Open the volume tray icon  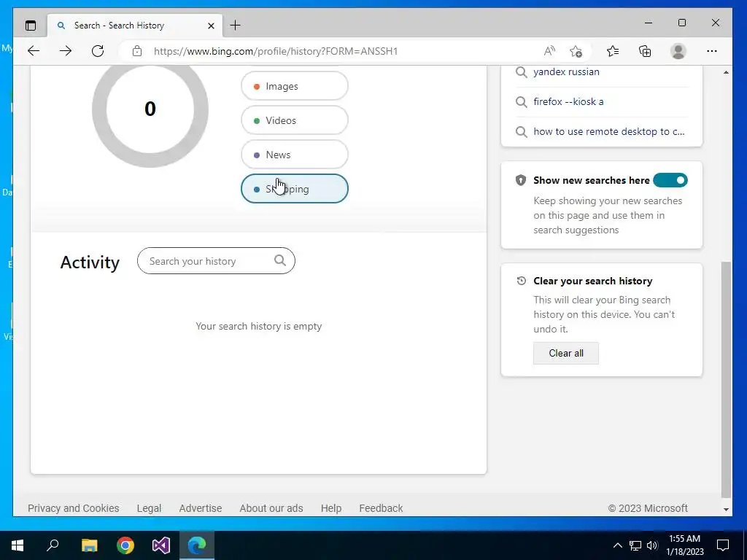(x=652, y=545)
